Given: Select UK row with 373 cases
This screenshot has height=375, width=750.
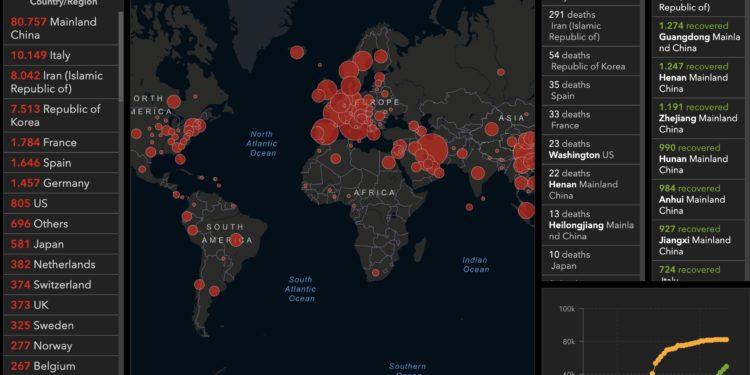Looking at the screenshot, I should [x=61, y=305].
